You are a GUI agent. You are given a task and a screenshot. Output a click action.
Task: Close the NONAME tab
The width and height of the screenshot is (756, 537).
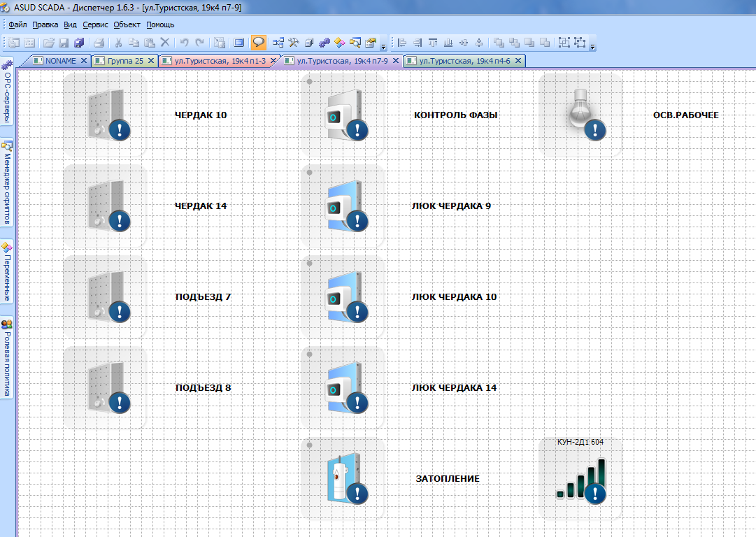click(x=84, y=61)
